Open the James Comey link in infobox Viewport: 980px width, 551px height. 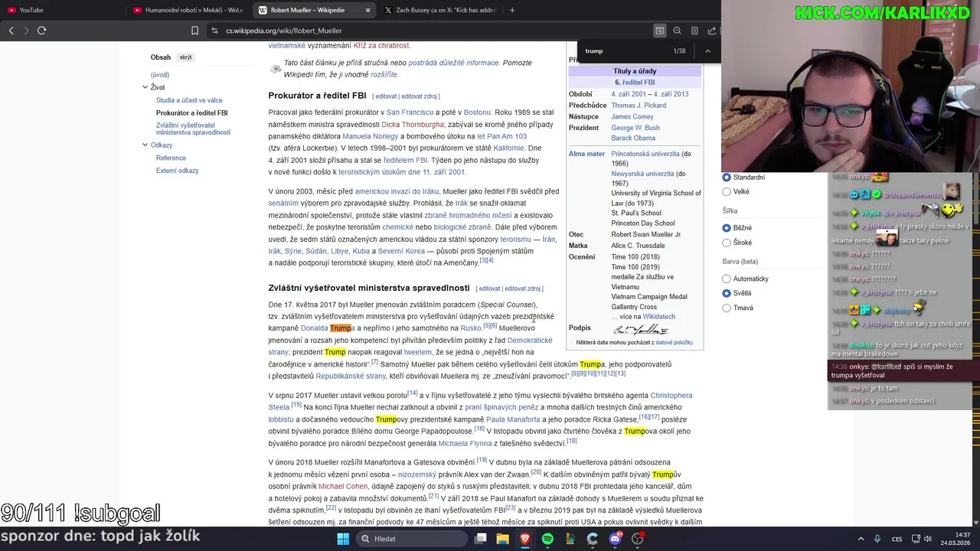(632, 116)
